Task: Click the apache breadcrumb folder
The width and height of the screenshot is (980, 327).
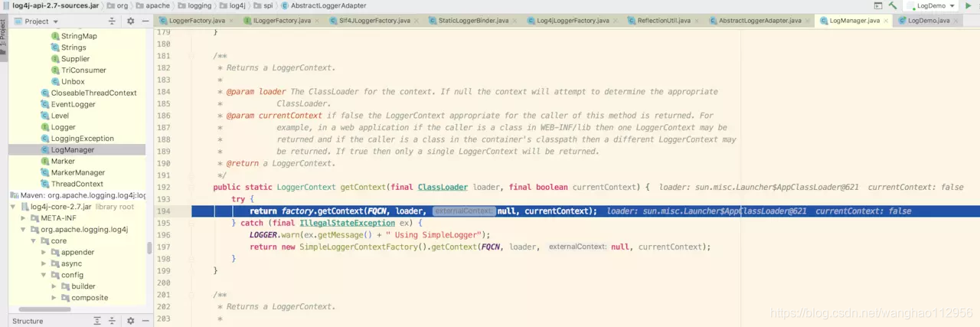Action: pyautogui.click(x=152, y=5)
